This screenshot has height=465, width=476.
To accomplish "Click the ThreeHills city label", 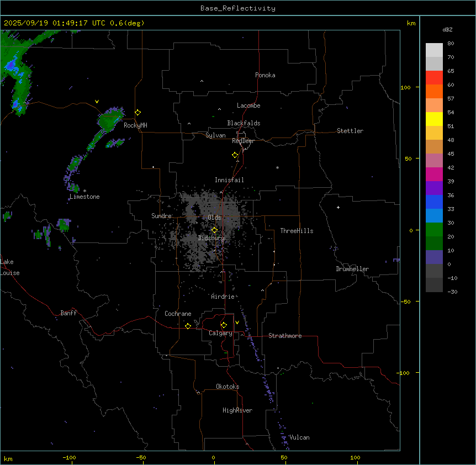I will pos(297,231).
